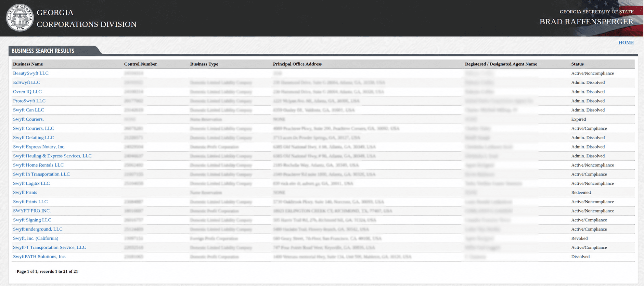Click the Business Name column header
This screenshot has height=286, width=644.
click(x=28, y=64)
